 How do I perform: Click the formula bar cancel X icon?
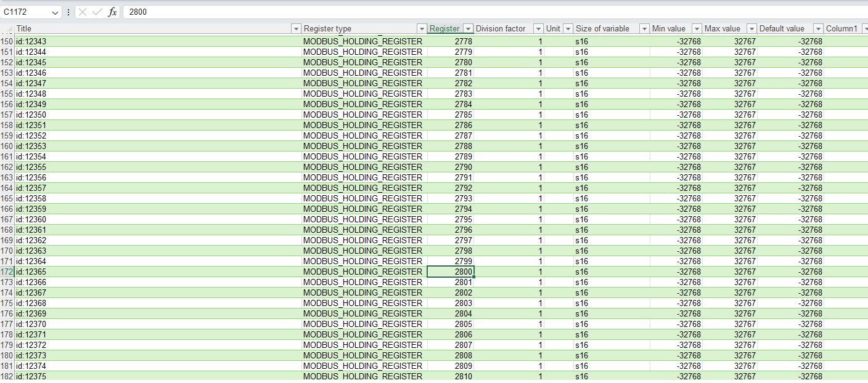(83, 12)
